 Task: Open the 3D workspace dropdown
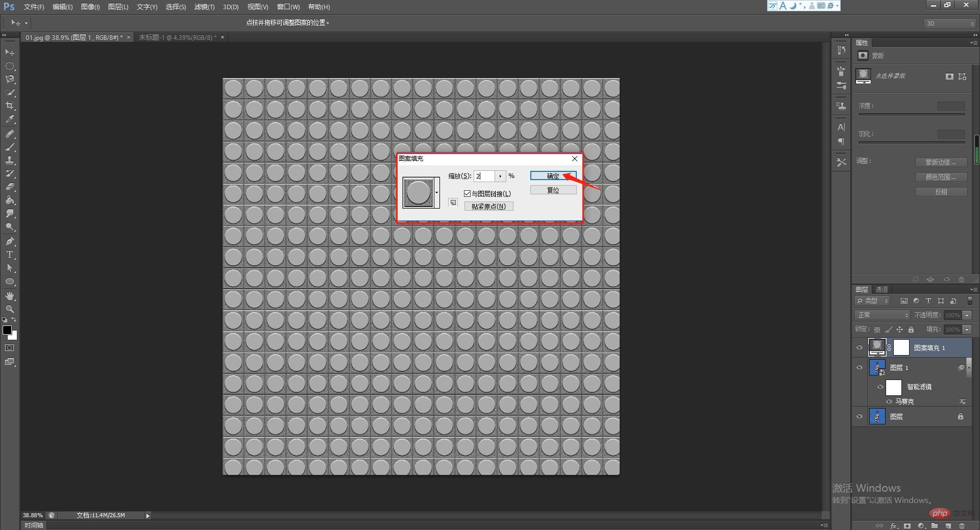(x=950, y=23)
